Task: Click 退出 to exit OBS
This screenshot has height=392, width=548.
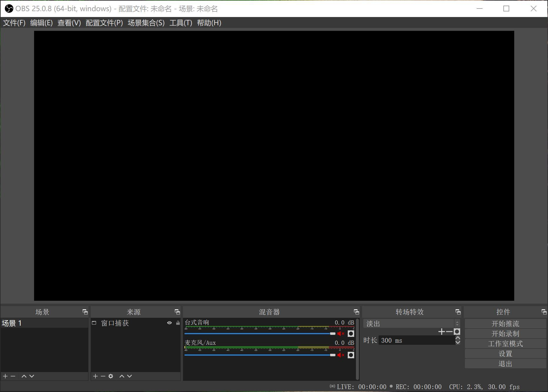Action: coord(505,364)
